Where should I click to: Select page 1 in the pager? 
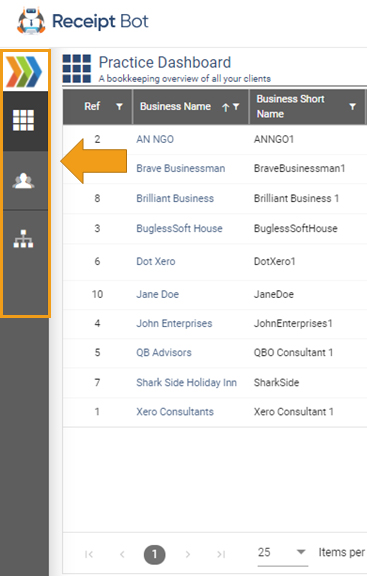(154, 554)
